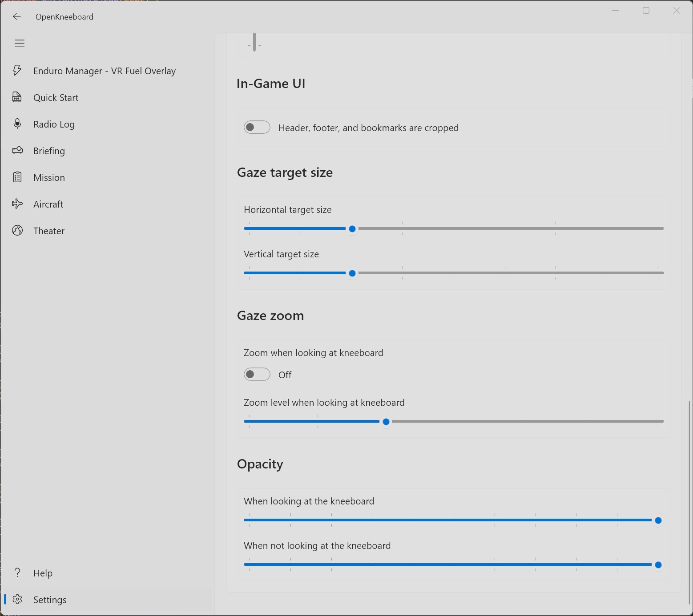
Task: Click the Horizontal target size slider handle
Action: pyautogui.click(x=352, y=229)
